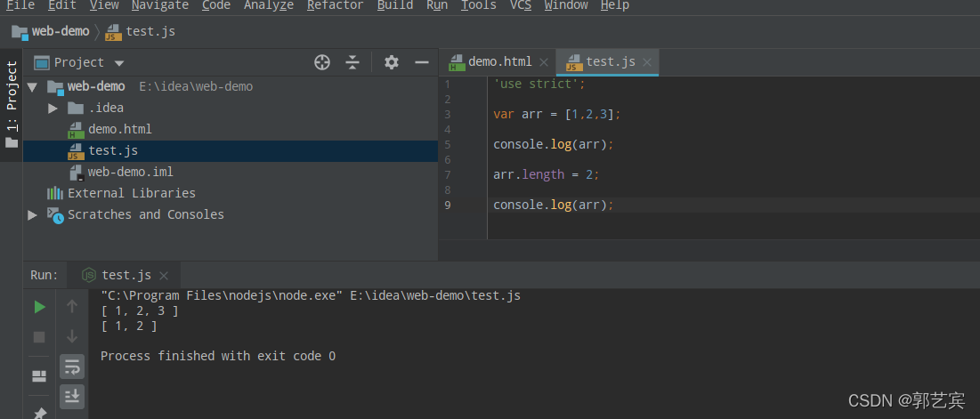Click the Down the stack trace arrow
Image resolution: width=980 pixels, height=419 pixels.
pyautogui.click(x=72, y=336)
